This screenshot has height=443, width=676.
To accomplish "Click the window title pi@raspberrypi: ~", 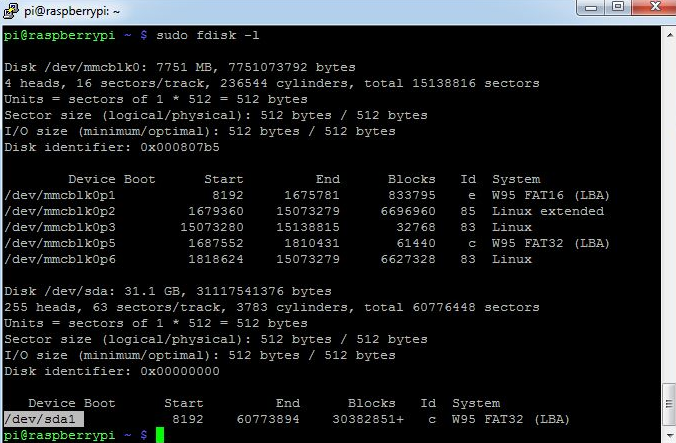I will coord(72,11).
